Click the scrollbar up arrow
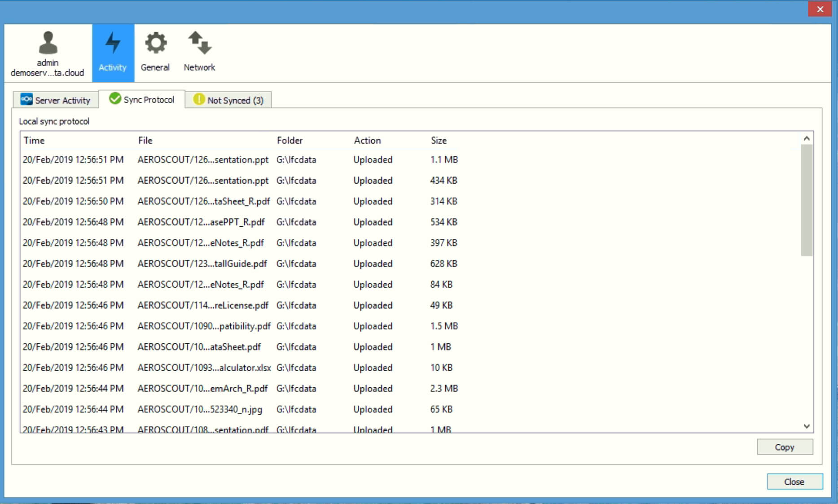Screen dimensions: 838x504 click(806, 138)
